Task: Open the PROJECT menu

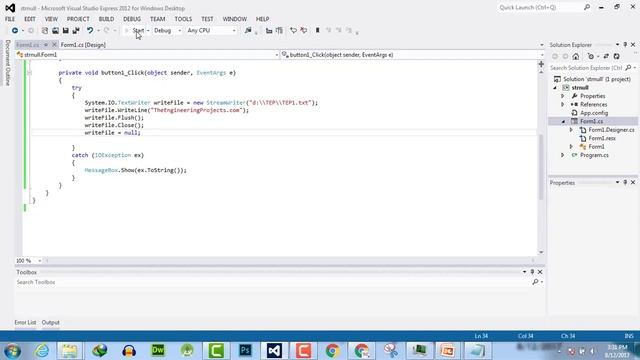Action: [78, 19]
